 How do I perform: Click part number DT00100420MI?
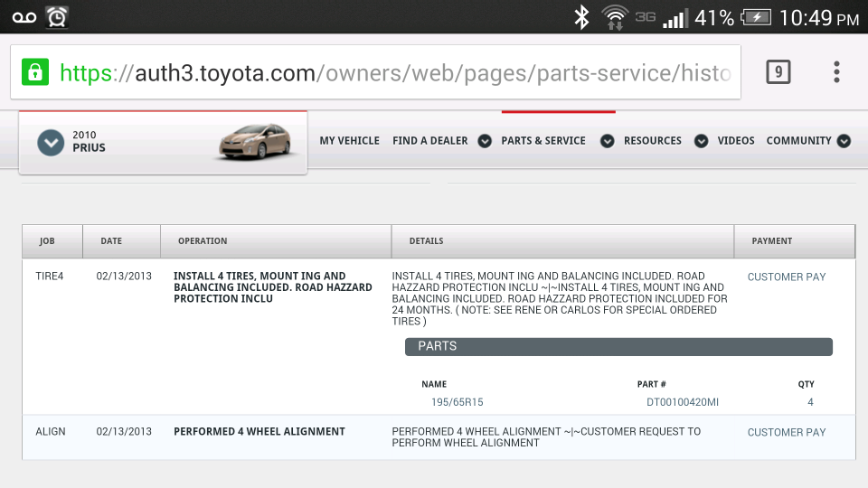click(x=682, y=402)
